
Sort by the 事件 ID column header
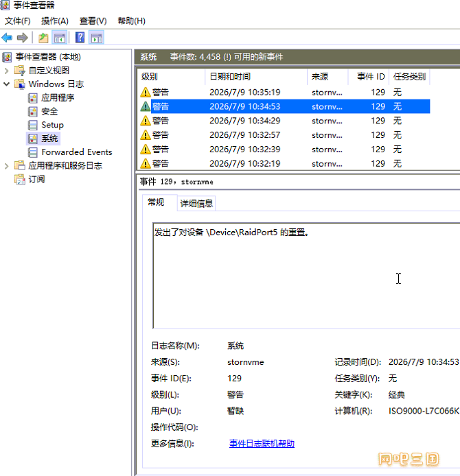click(368, 77)
